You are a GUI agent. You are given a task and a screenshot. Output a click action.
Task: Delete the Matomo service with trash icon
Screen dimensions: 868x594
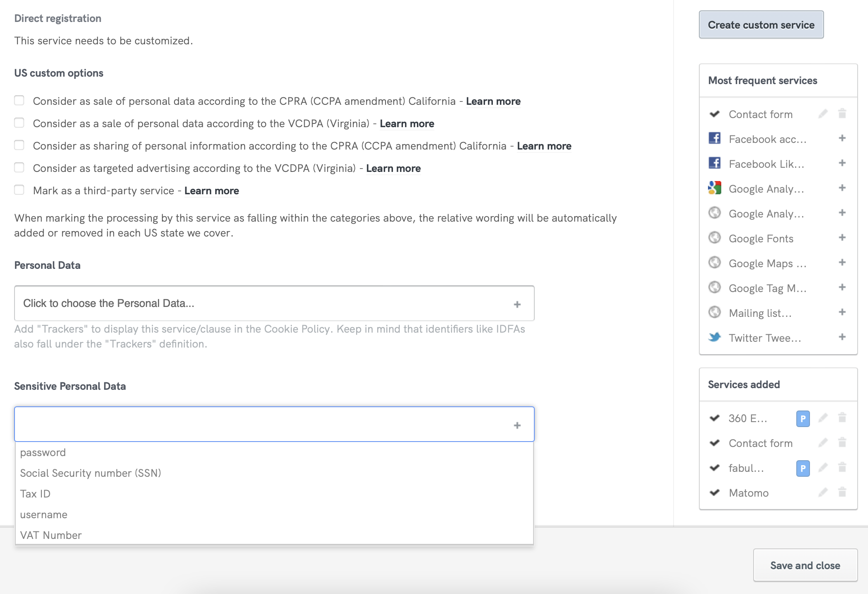click(842, 492)
